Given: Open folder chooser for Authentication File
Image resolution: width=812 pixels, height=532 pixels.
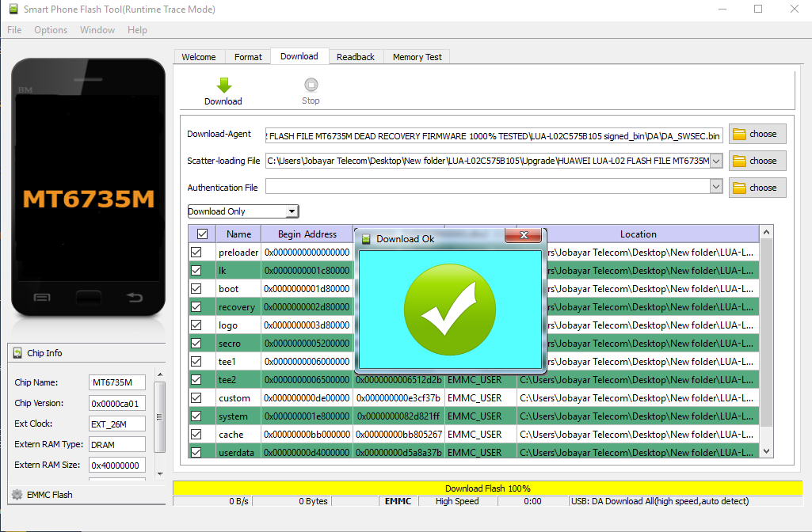Looking at the screenshot, I should tap(756, 188).
